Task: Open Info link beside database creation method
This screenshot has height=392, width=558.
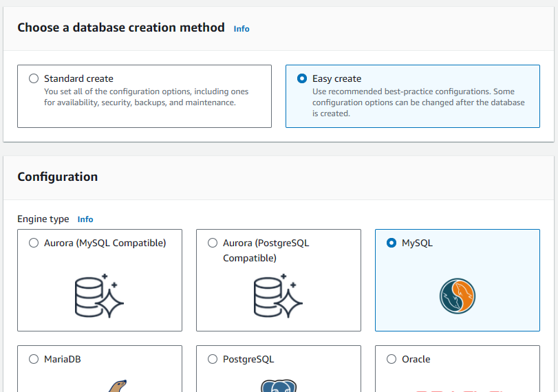Action: pos(242,29)
